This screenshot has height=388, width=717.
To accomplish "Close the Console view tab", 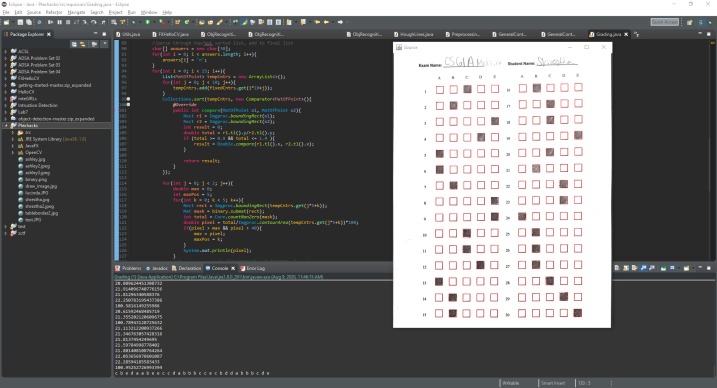I will click(x=233, y=268).
